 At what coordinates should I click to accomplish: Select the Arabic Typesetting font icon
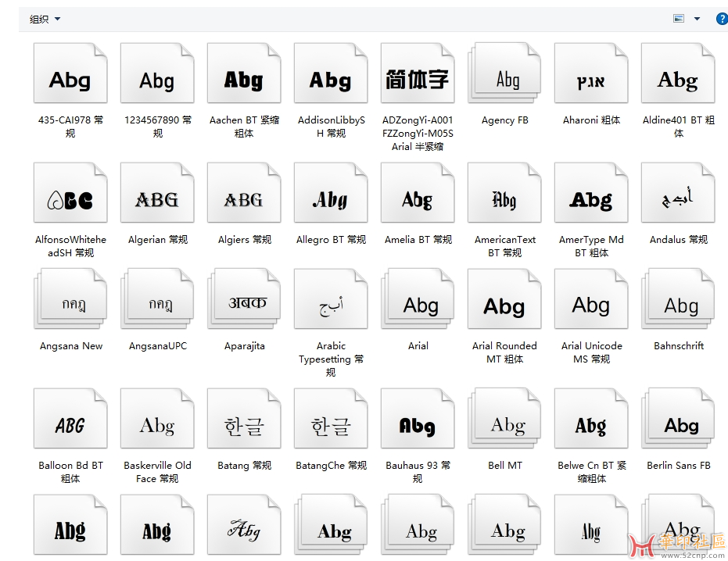coord(331,298)
